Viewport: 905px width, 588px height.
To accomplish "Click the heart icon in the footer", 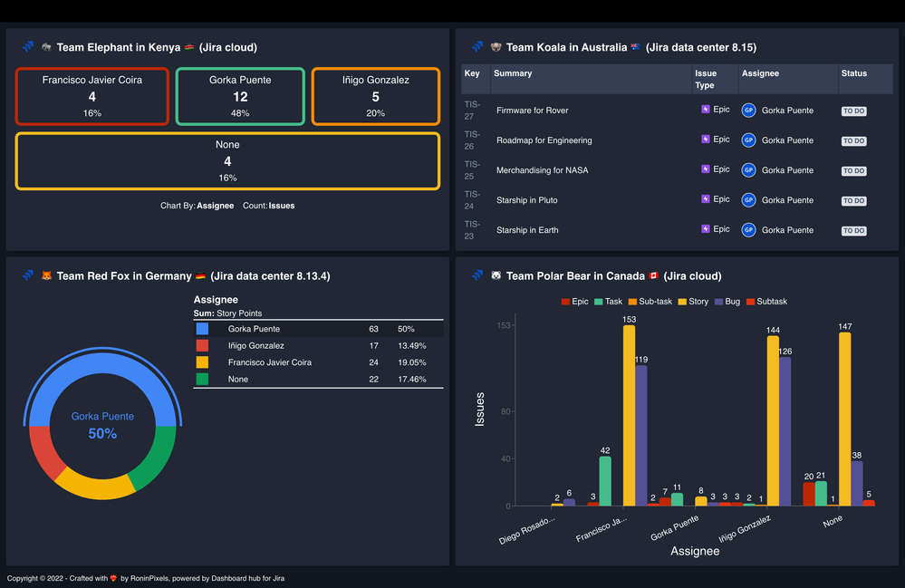I will 114,578.
